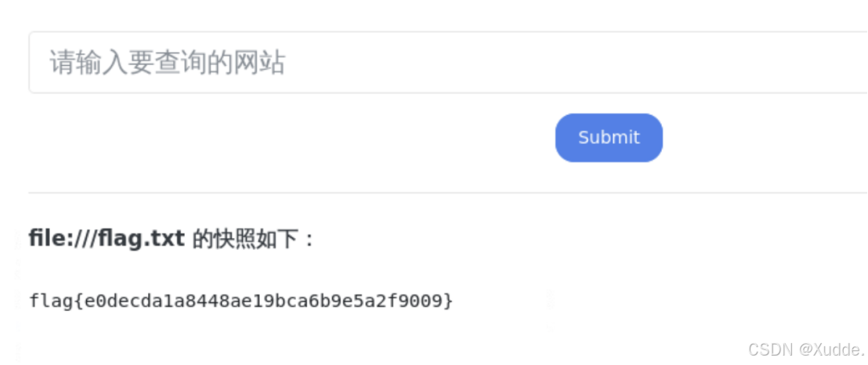Click the website query input field
The image size is (868, 365).
pyautogui.click(x=448, y=62)
